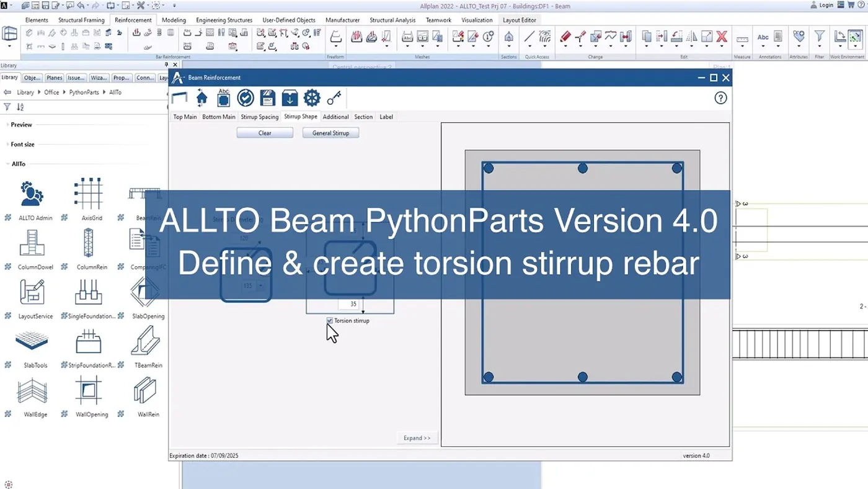The width and height of the screenshot is (868, 489).
Task: Click the A-Z sort icon in Library panel
Action: click(20, 107)
